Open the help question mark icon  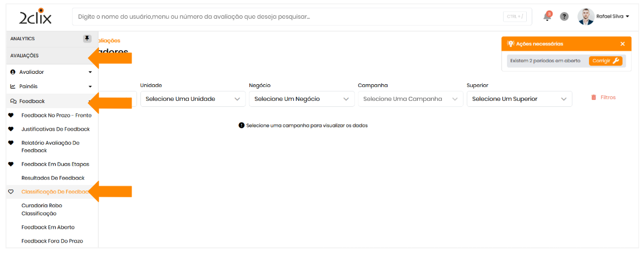point(564,17)
